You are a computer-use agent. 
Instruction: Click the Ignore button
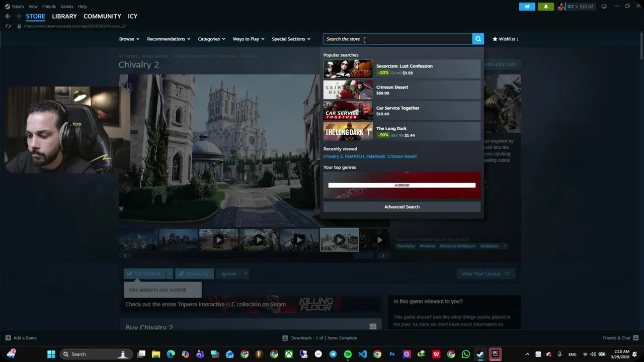228,274
